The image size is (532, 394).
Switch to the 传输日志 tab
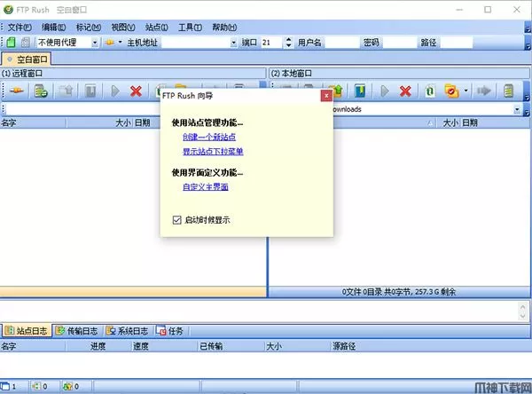[77, 331]
